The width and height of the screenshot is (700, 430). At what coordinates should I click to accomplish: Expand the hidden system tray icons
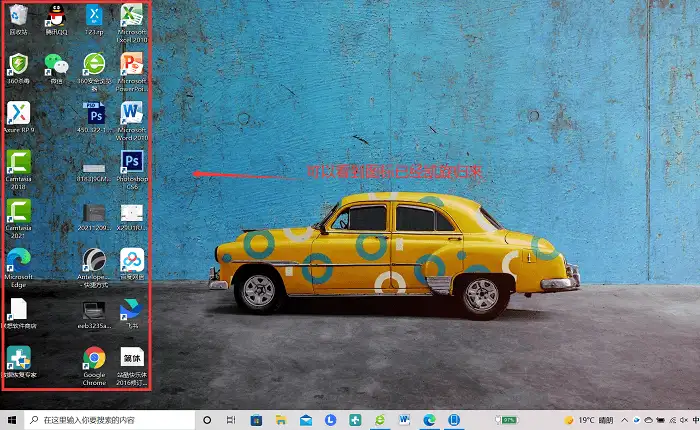tap(624, 420)
